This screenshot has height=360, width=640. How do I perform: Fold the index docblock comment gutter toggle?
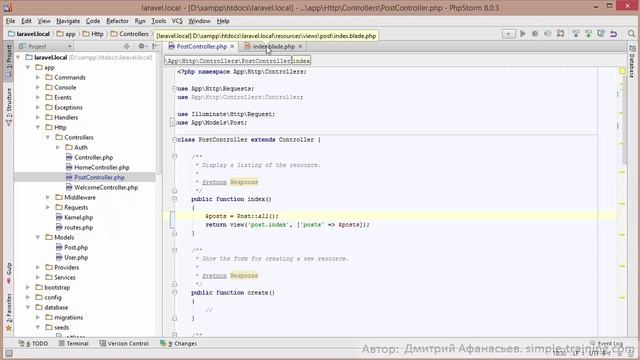coord(174,157)
